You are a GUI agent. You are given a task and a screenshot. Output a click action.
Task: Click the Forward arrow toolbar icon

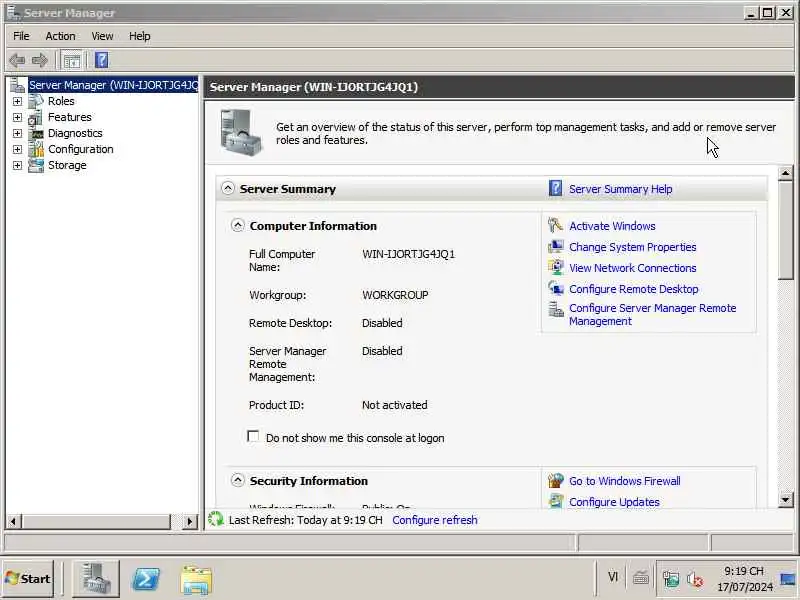pos(39,60)
